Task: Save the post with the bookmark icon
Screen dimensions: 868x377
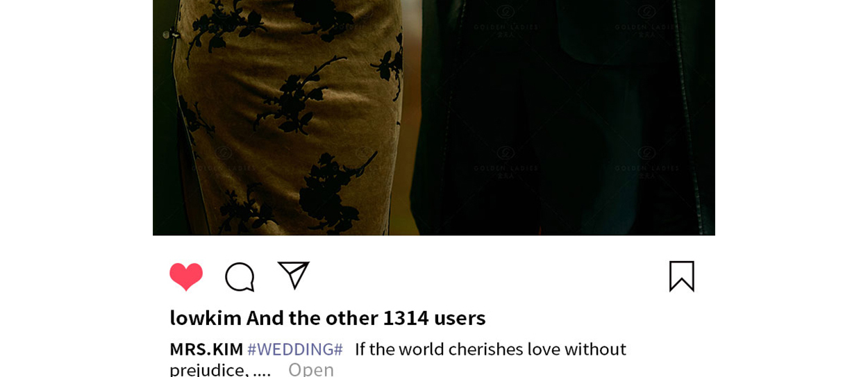Action: pyautogui.click(x=681, y=276)
